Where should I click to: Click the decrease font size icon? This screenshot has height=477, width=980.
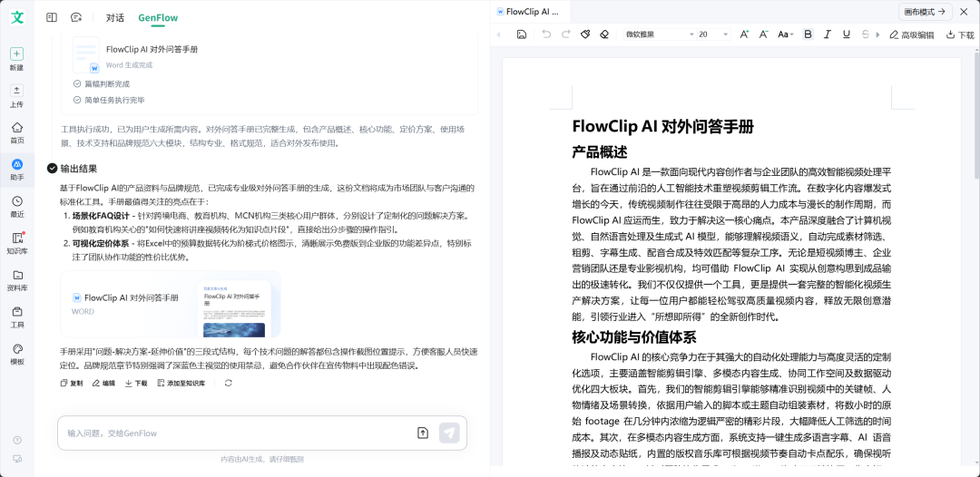[763, 34]
